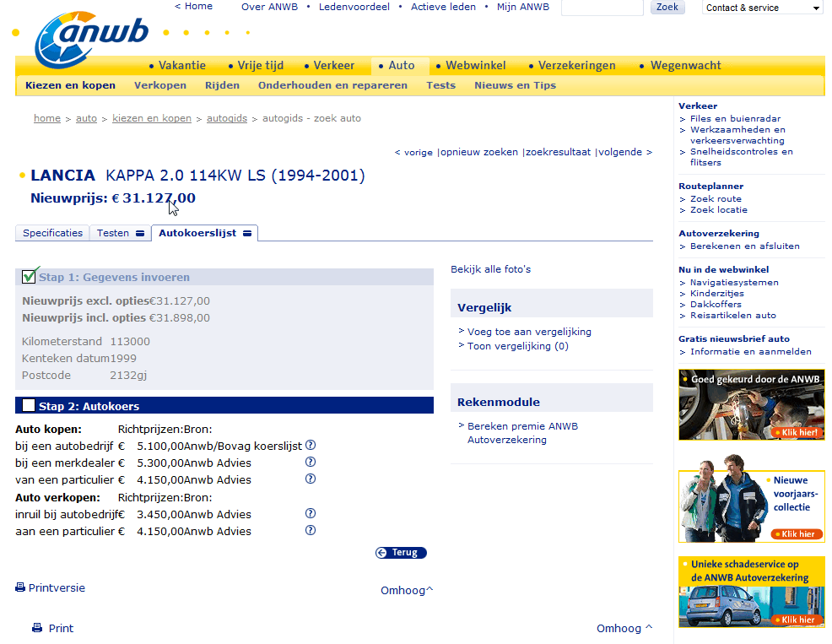Toggle the Stap 1 checked checkbox

[x=30, y=276]
